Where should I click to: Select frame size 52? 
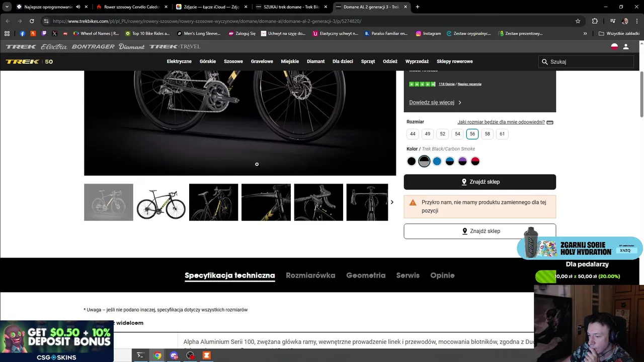(x=442, y=134)
